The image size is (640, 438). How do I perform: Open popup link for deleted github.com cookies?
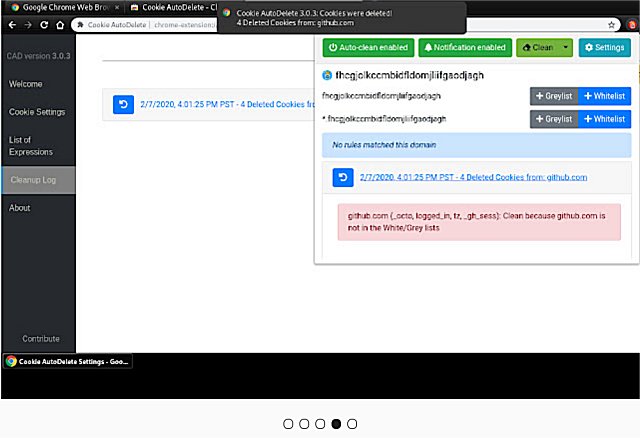[473, 177]
